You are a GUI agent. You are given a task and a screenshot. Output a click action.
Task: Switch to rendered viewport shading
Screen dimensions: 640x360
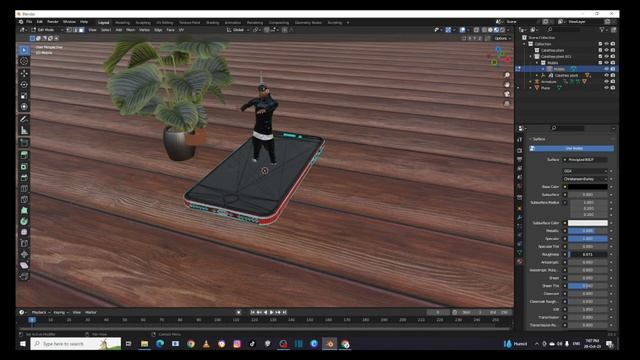[502, 30]
